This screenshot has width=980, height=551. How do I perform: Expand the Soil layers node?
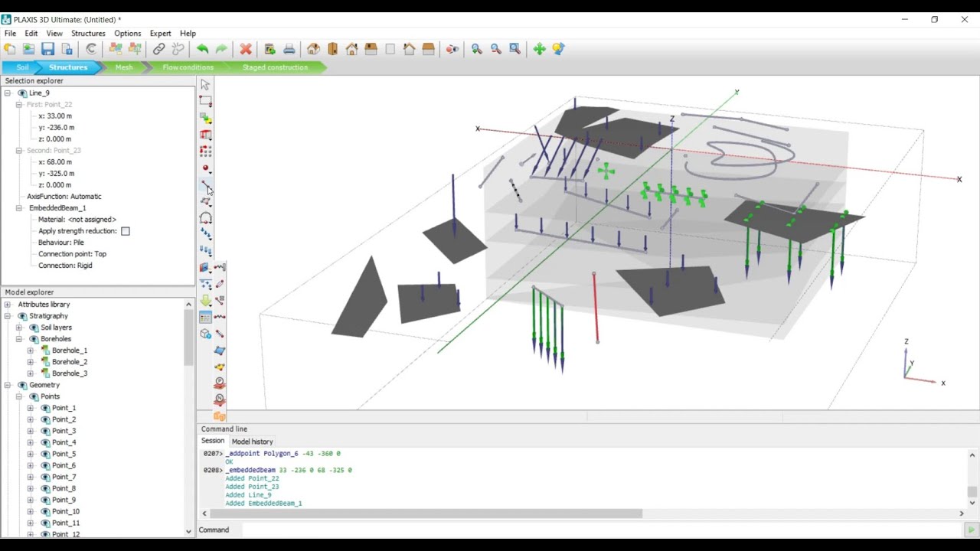coord(19,328)
